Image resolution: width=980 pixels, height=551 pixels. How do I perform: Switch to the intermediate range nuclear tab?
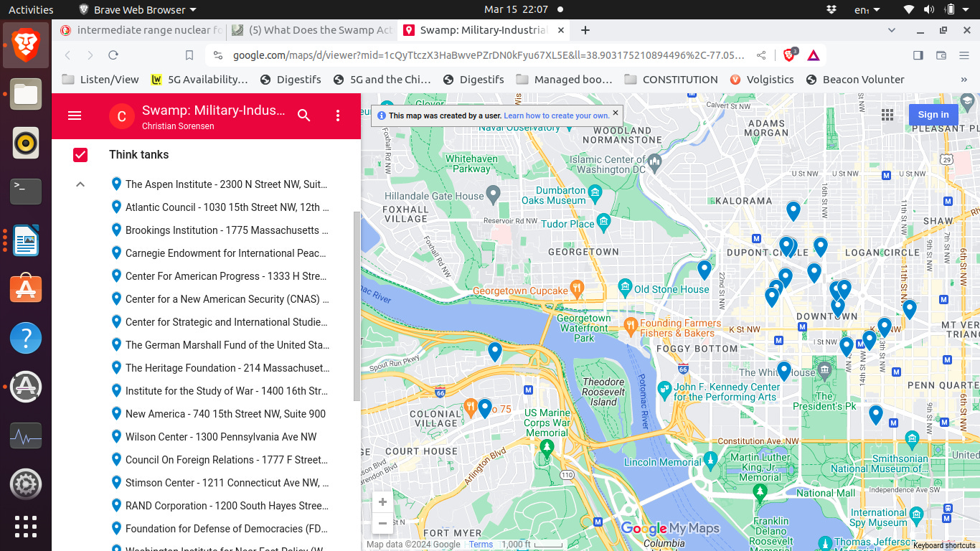142,30
